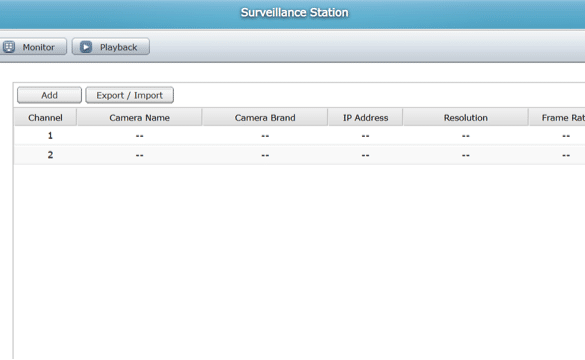Click the Camera Name column header

tap(140, 118)
